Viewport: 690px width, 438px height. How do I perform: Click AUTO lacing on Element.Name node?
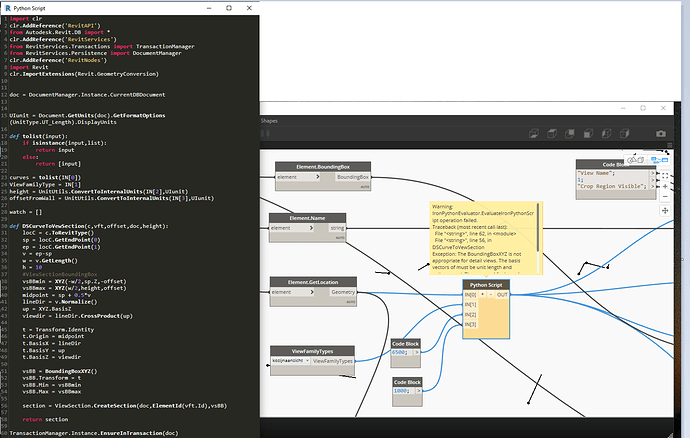[x=340, y=238]
